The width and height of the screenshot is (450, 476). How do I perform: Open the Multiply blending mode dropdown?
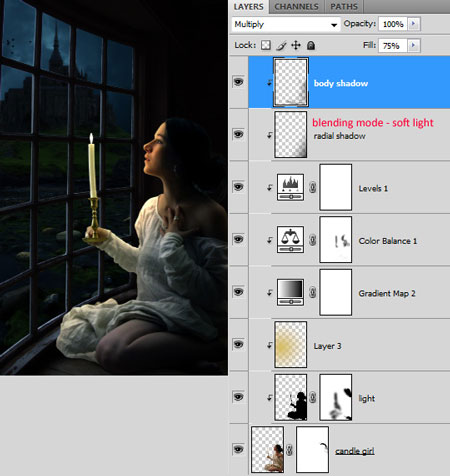pyautogui.click(x=286, y=24)
